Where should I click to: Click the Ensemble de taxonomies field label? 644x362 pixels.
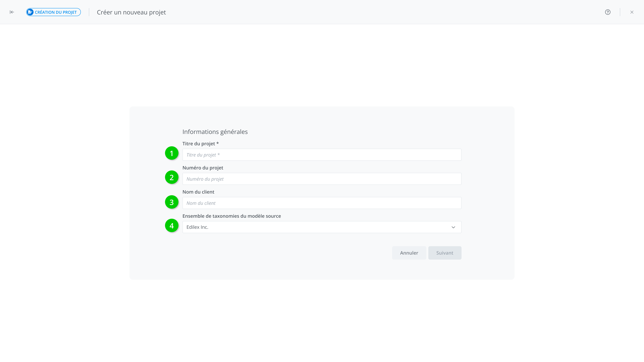(231, 216)
